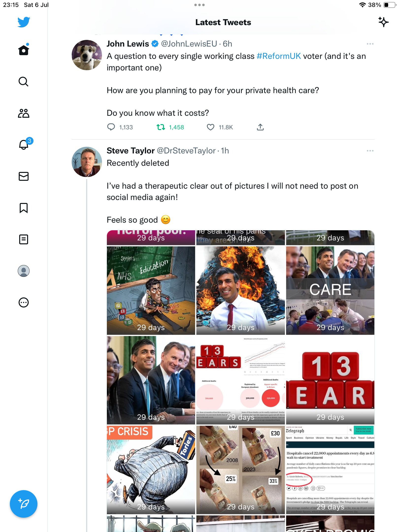This screenshot has width=399, height=532.
Task: Expand options menu on Steve Taylor's tweet
Action: pos(370,151)
